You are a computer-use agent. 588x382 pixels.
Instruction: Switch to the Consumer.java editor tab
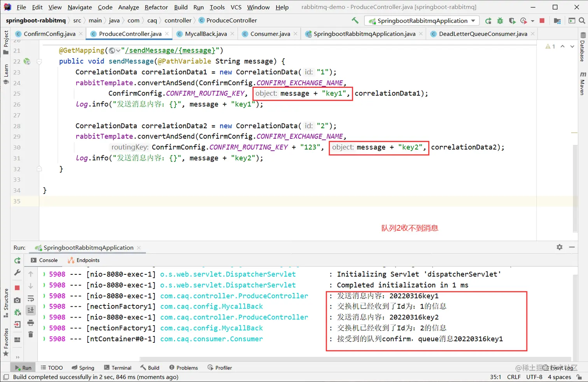(270, 34)
